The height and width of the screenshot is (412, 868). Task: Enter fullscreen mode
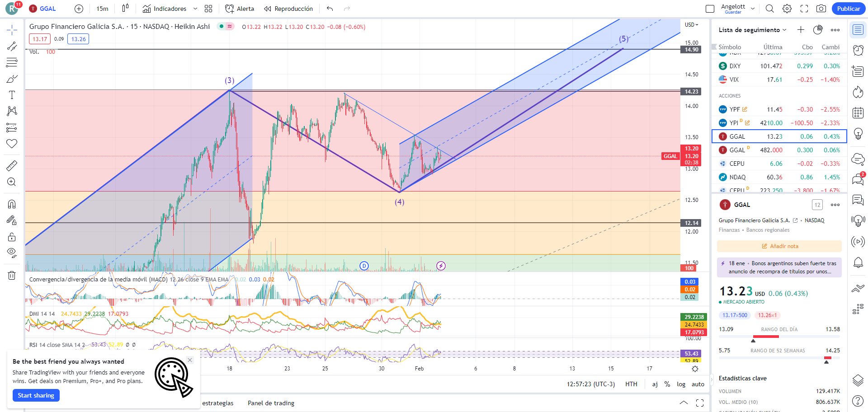(x=804, y=9)
